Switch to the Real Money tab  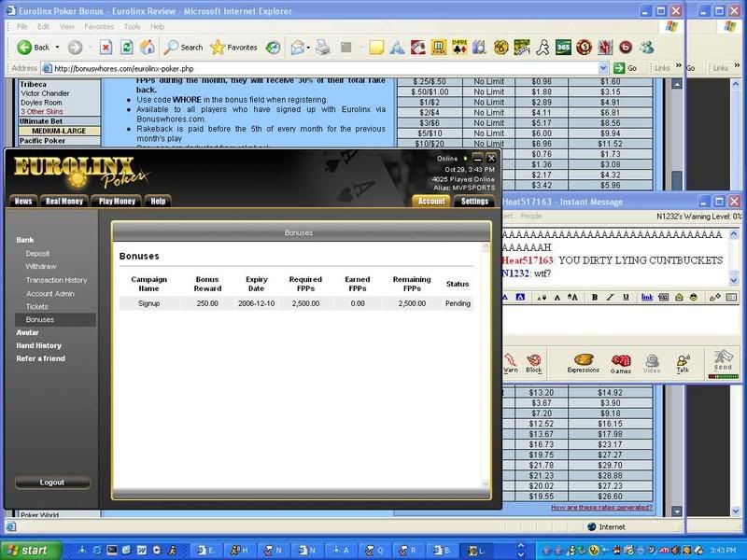(64, 201)
